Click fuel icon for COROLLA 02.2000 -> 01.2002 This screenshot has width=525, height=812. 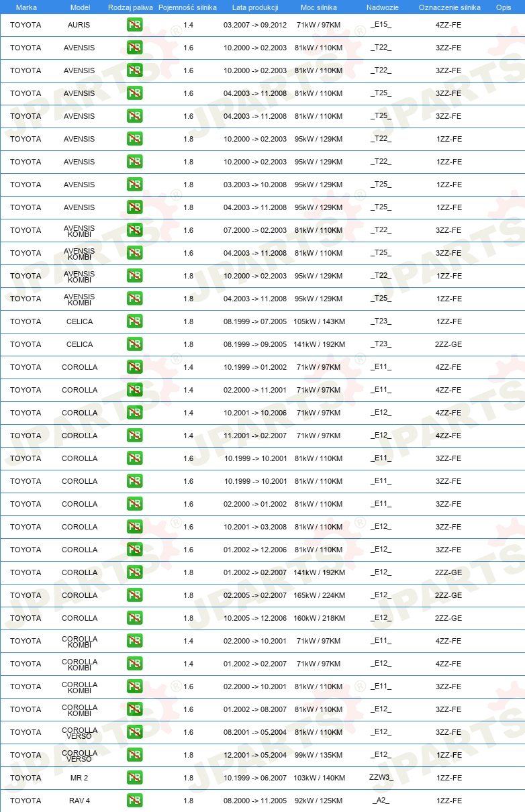[134, 504]
